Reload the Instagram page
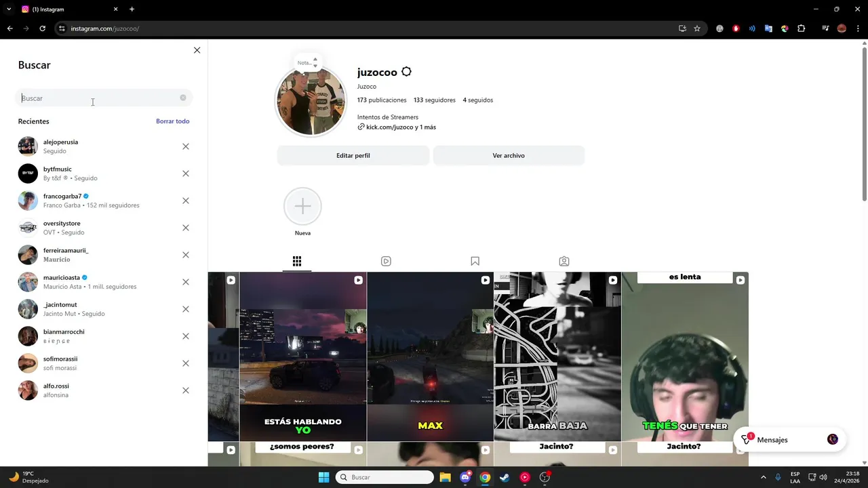The width and height of the screenshot is (868, 488). pos(42,28)
